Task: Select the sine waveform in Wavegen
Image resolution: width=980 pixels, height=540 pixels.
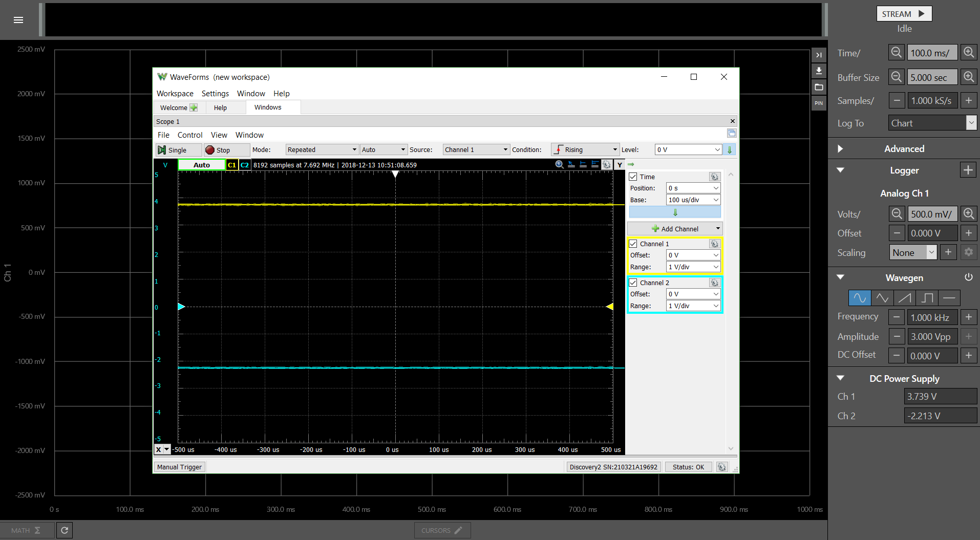Action: click(860, 298)
